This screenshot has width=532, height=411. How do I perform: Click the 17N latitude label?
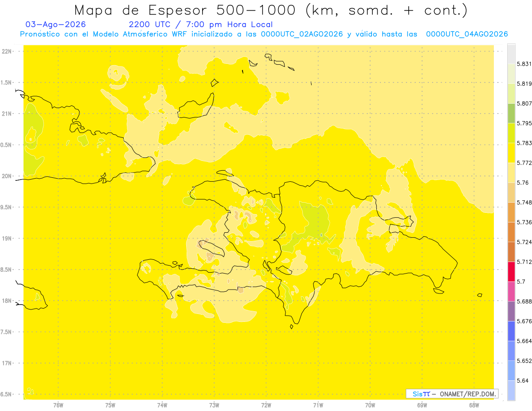click(7, 363)
